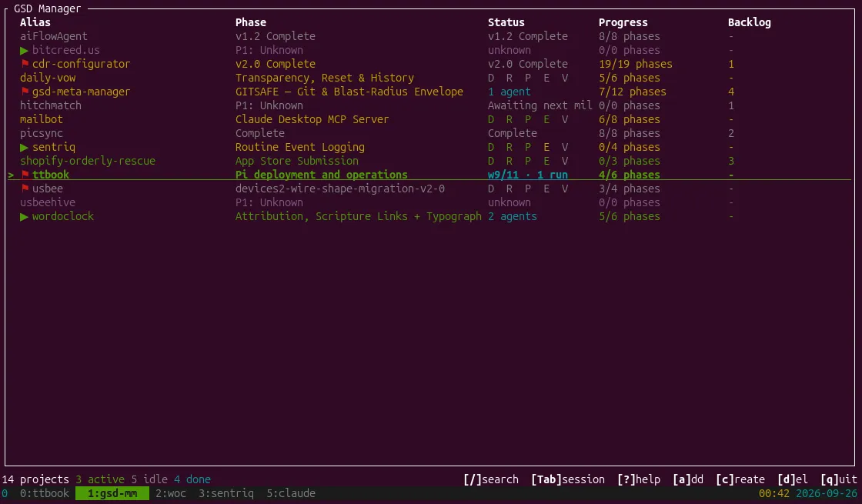Open the 3:sentriq tmux window
Viewport: 862px width, 504px height.
(226, 493)
